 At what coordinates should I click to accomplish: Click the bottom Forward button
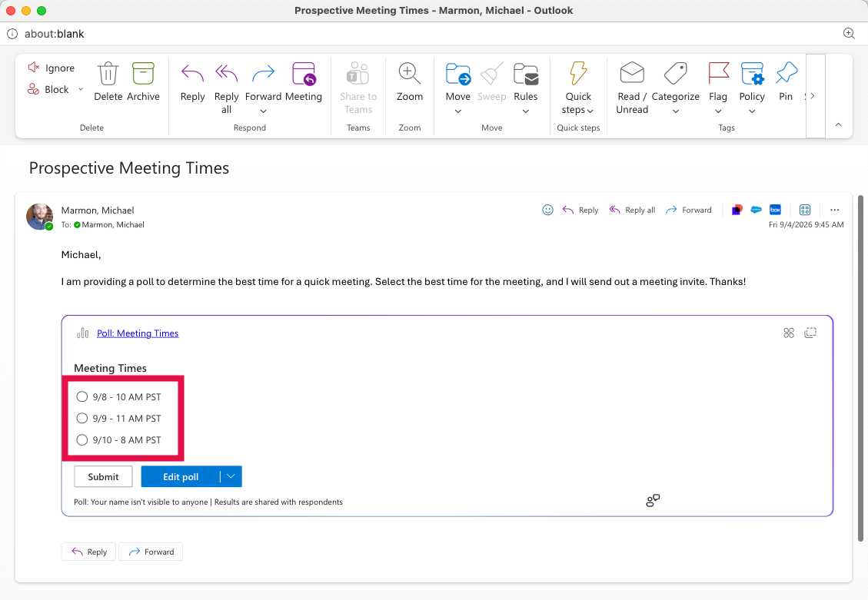coord(151,552)
